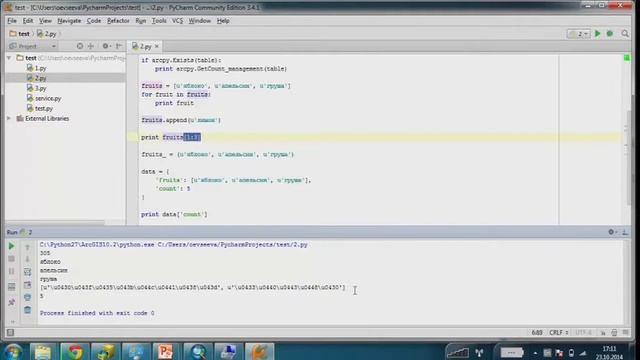Hide the Run tool window
The height and width of the screenshot is (360, 640).
(x=625, y=232)
